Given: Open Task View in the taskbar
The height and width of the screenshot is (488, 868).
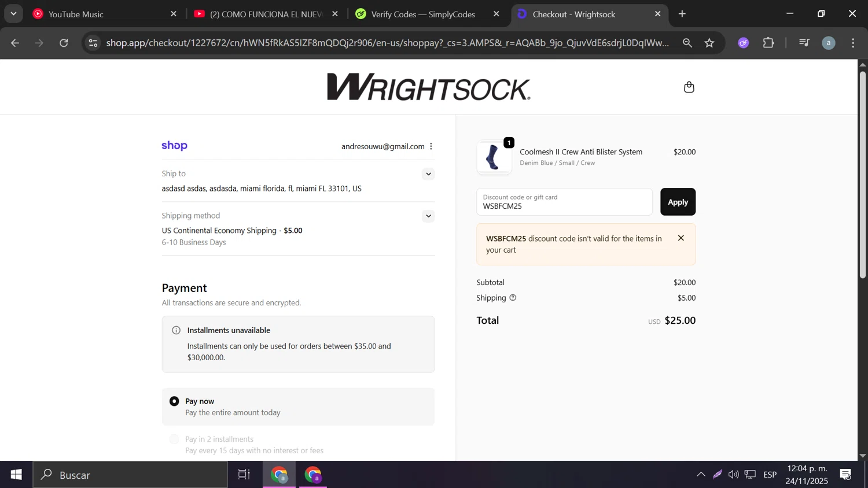Looking at the screenshot, I should click(244, 475).
